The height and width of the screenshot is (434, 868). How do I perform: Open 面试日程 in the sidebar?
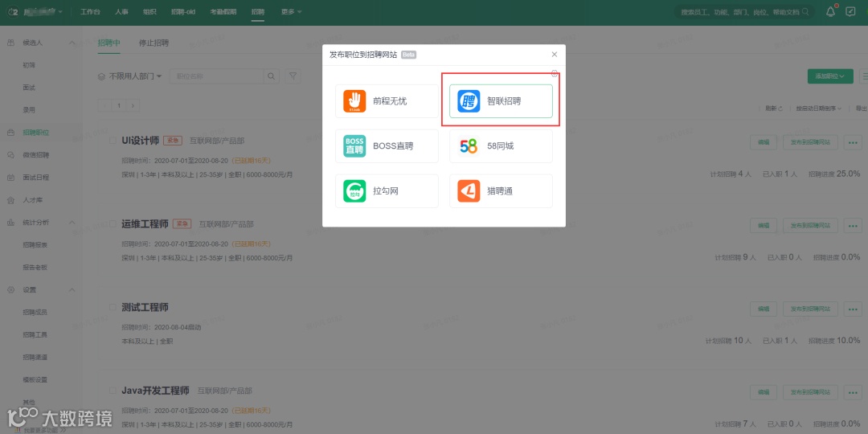click(x=36, y=177)
